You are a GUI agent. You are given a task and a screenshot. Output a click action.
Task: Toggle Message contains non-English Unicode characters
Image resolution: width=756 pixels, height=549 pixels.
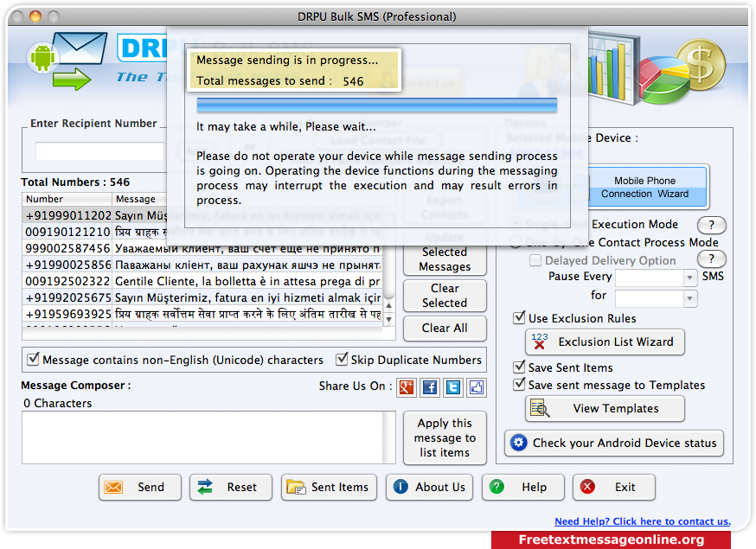33,359
